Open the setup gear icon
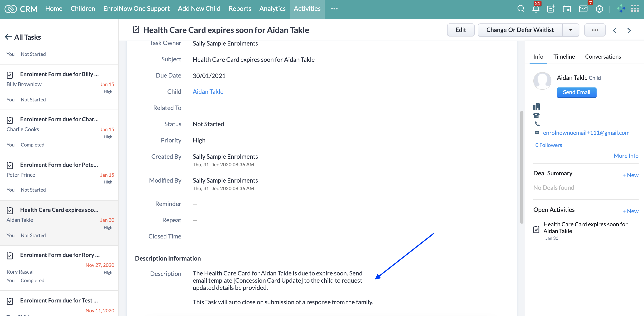The height and width of the screenshot is (316, 644). [x=599, y=9]
